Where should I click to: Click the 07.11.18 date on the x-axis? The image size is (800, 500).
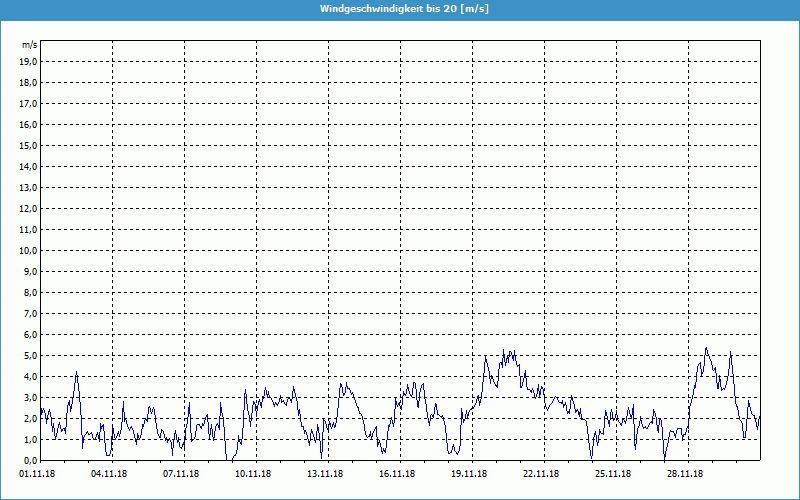tap(183, 475)
